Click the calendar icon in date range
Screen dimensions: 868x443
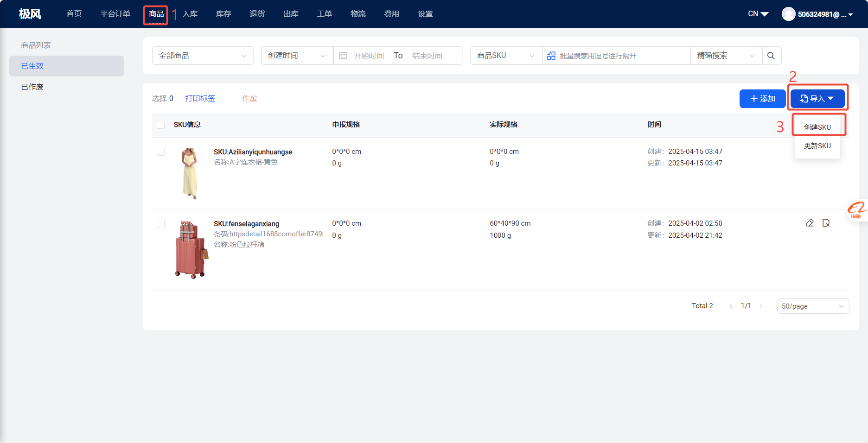343,56
